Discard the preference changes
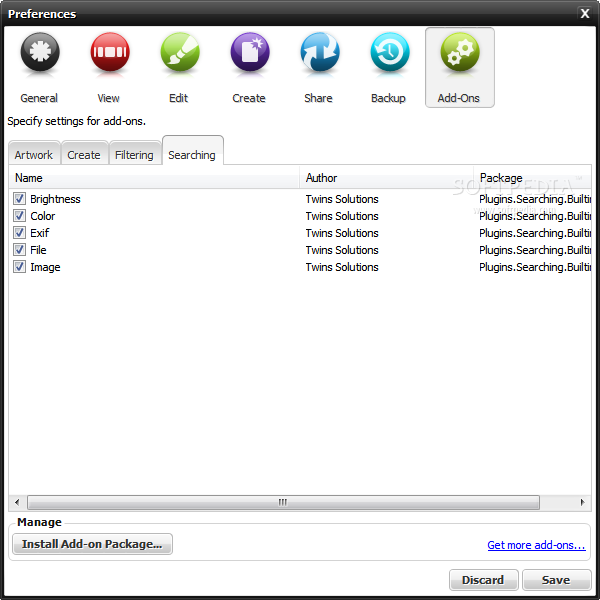The image size is (600, 600). 483,580
